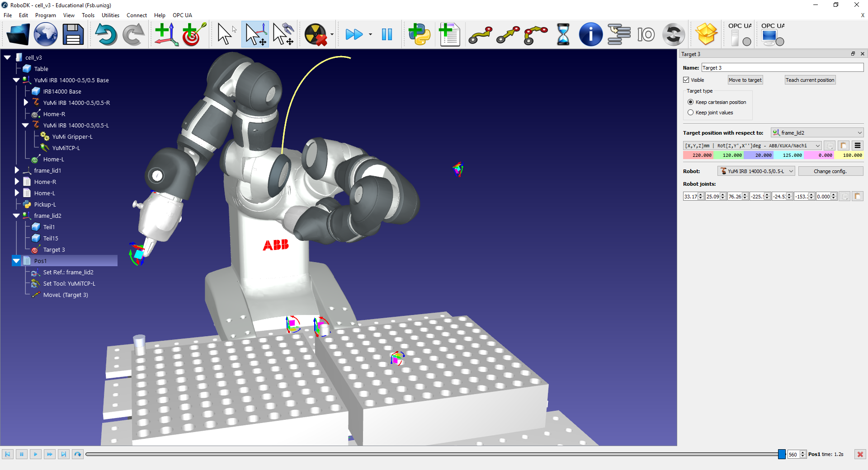
Task: Click the Target 3 name field
Action: (x=782, y=68)
